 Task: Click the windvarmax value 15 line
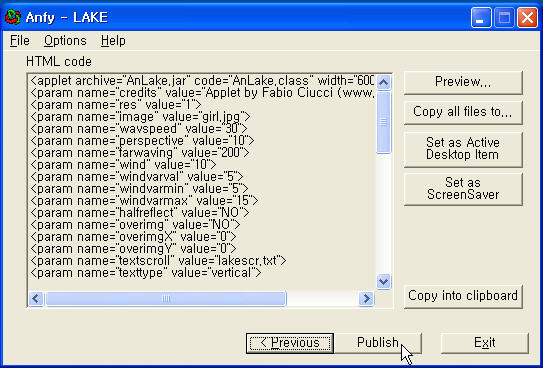(144, 201)
